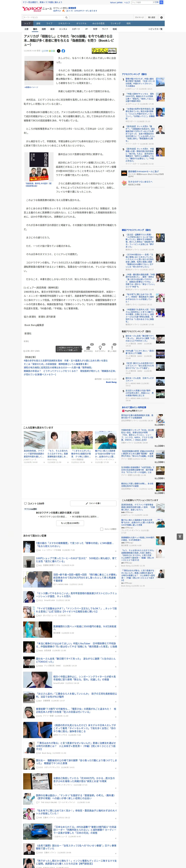Click the ブックバン banner logo
The height and width of the screenshot is (868, 186).
pos(104,51)
